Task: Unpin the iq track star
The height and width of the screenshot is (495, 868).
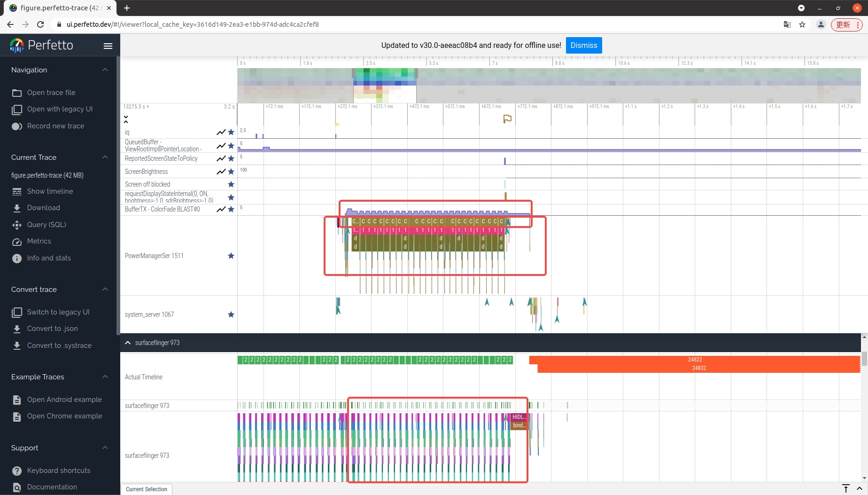Action: [x=231, y=132]
